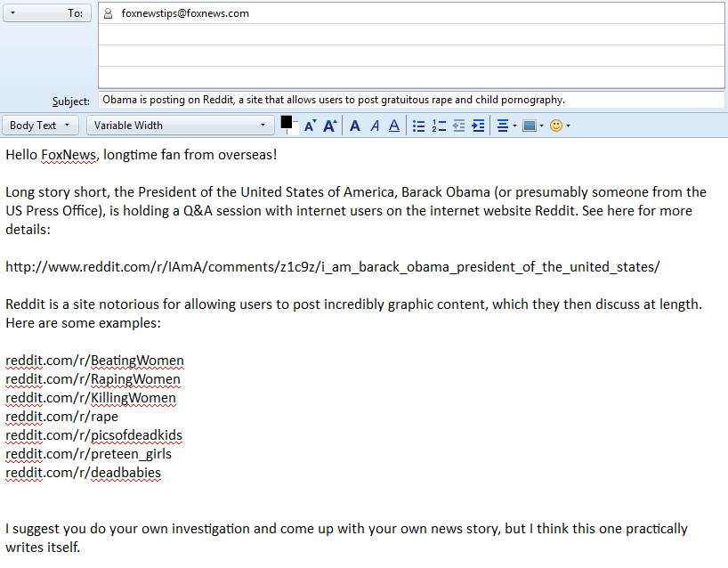
Task: Click the 'writes itself.' closing text
Action: tap(43, 548)
